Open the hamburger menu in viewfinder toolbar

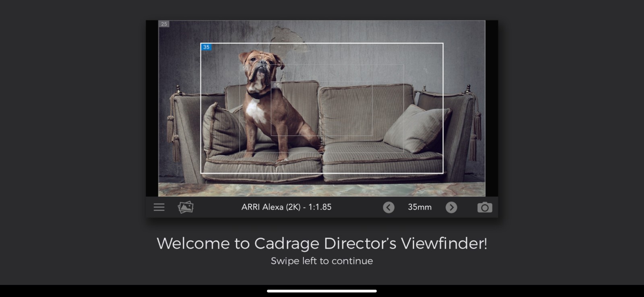[159, 207]
